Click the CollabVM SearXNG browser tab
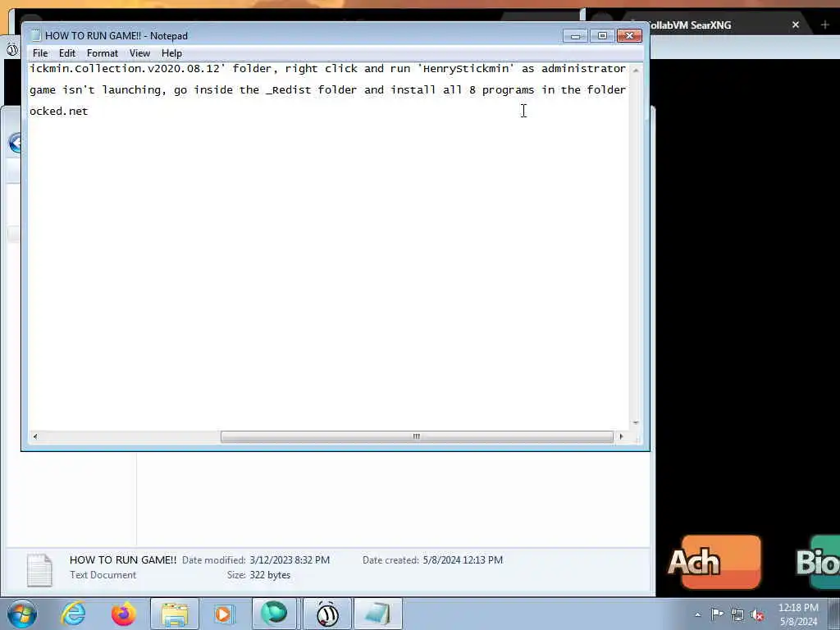 tap(690, 25)
